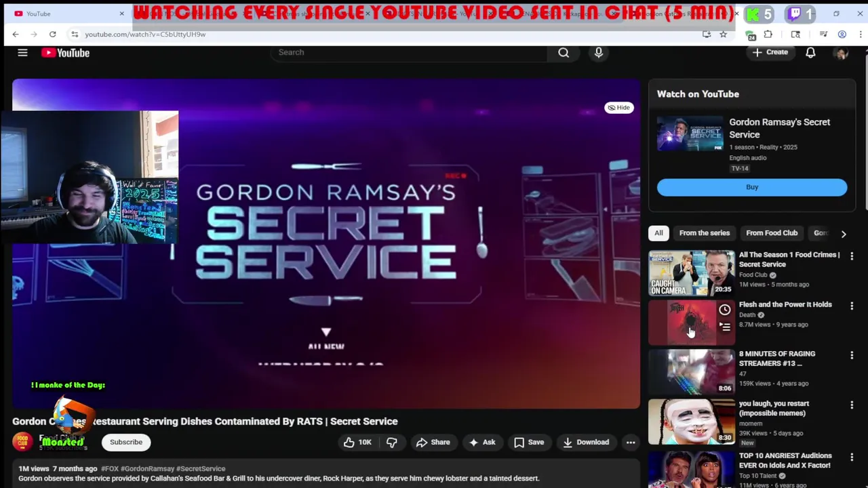Ask about this video
This screenshot has width=868, height=488.
482,442
